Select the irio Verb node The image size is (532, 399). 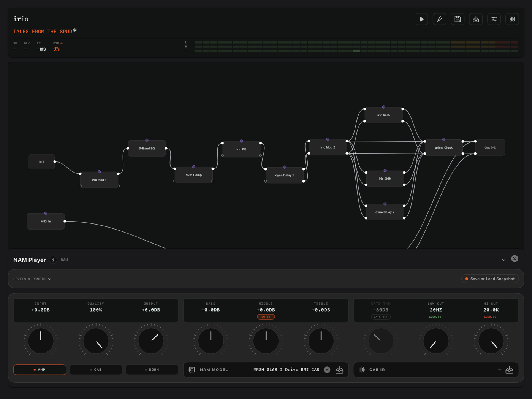383,115
